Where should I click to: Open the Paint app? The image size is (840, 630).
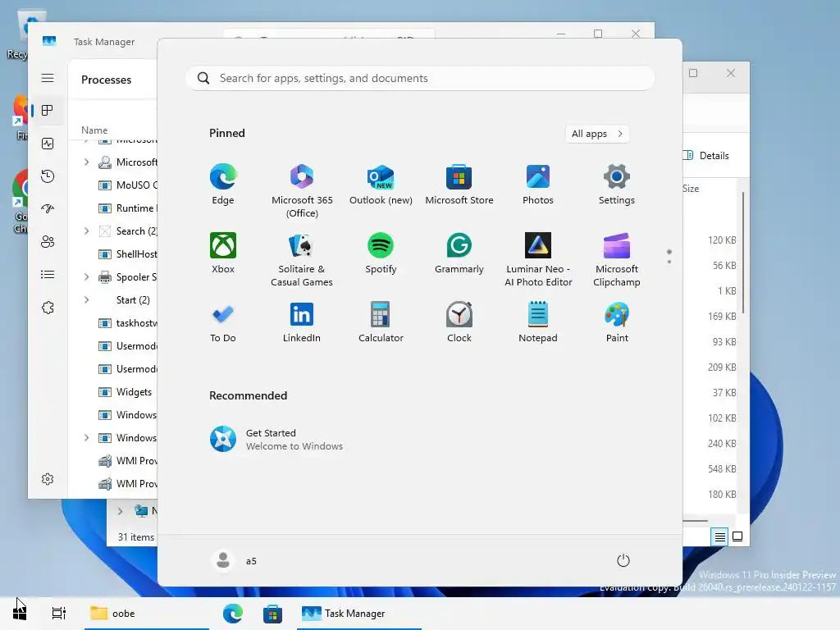(617, 322)
